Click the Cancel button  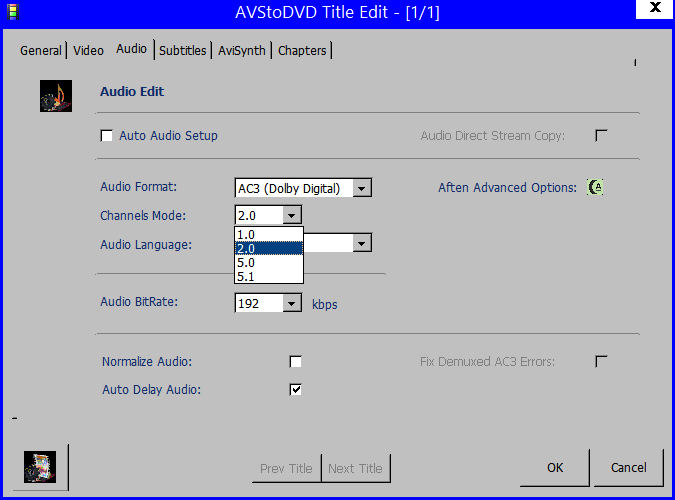pyautogui.click(x=628, y=467)
